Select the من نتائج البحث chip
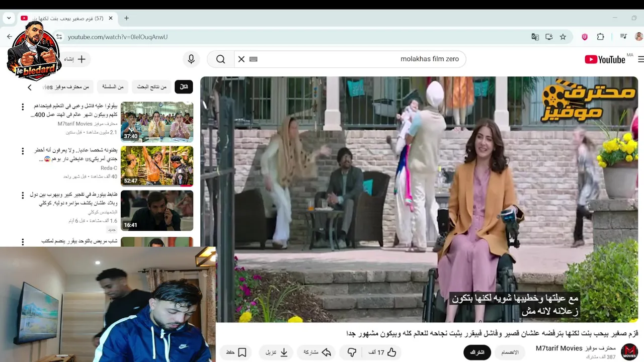The image size is (644, 362). [x=152, y=87]
